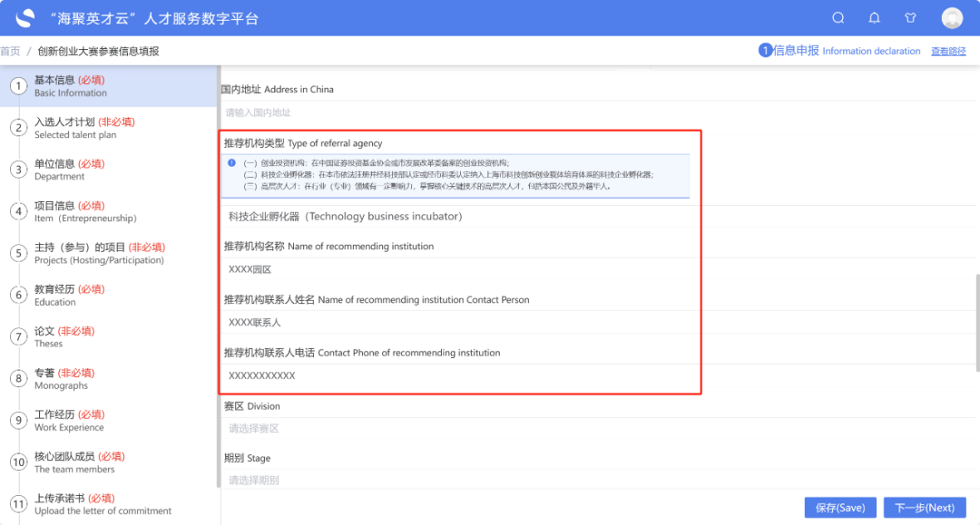
Task: Click the right vertical page scrollbar
Action: click(976, 322)
